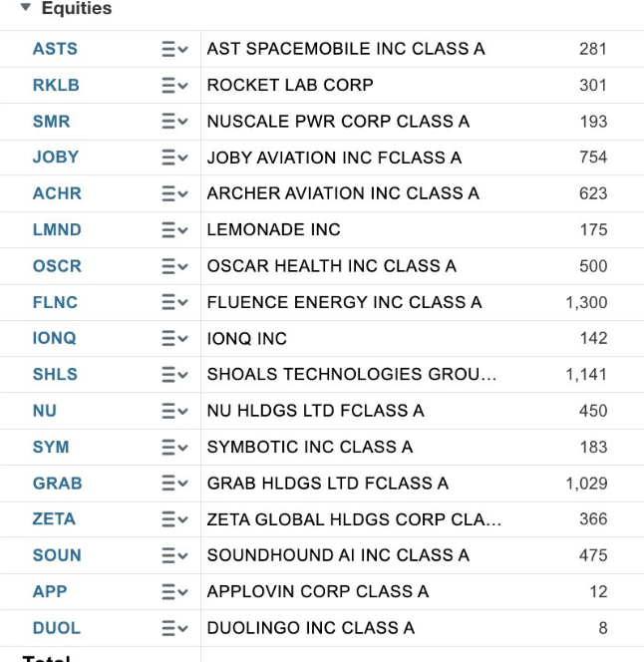This screenshot has height=662, width=644.
Task: Open the action menu icon for DUOL
Action: coord(174,628)
